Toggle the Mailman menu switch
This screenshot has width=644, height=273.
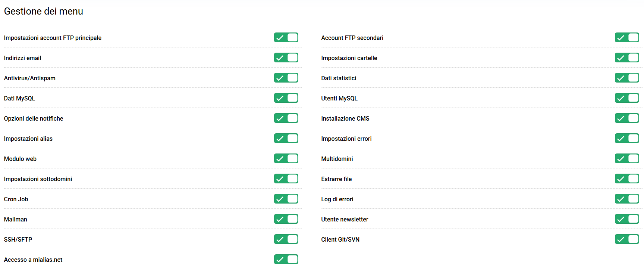click(286, 219)
